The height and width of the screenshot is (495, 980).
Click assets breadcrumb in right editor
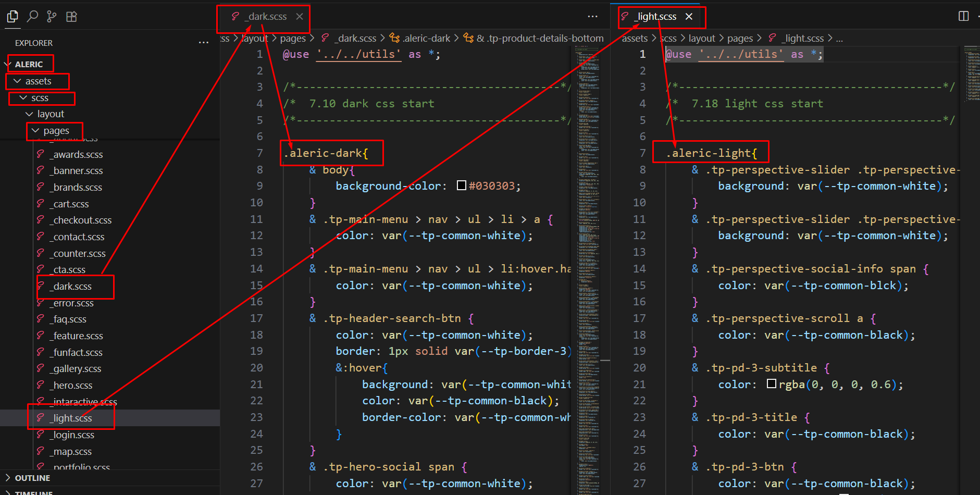pyautogui.click(x=635, y=38)
